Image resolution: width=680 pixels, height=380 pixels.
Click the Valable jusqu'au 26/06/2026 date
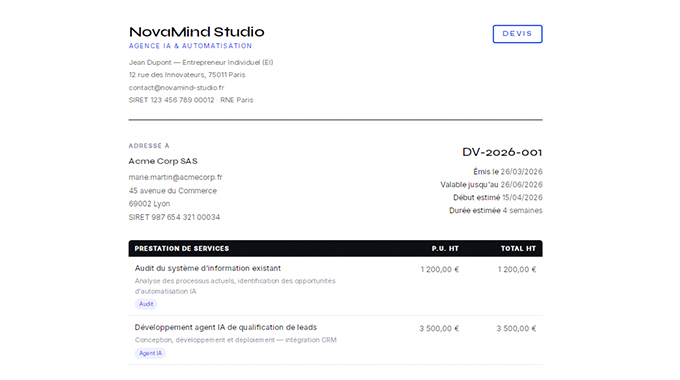[491, 185]
